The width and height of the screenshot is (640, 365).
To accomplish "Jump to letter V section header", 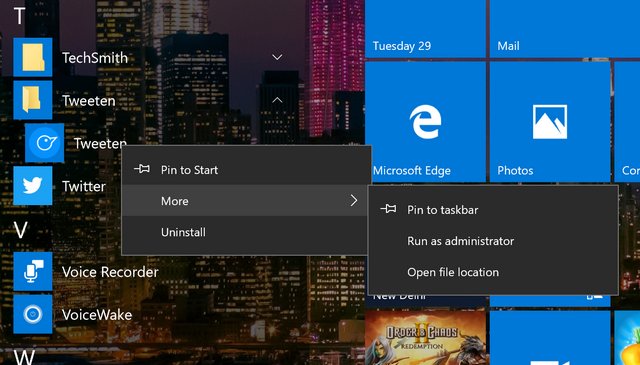I will [21, 230].
